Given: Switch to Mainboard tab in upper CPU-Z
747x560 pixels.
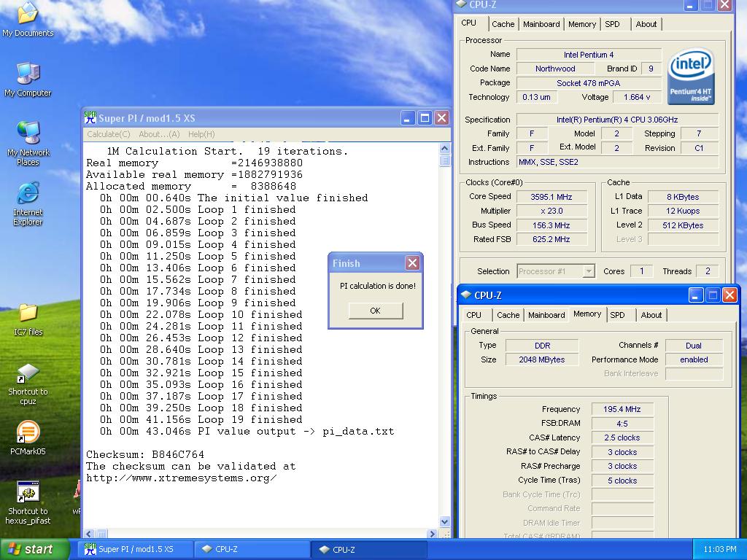Looking at the screenshot, I should 541,24.
